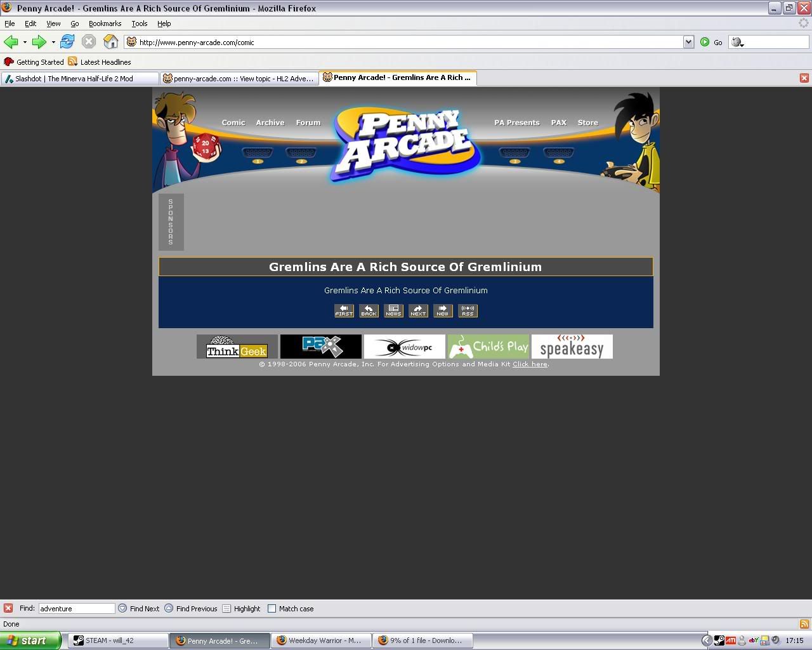Open the Getting Started bookmark
Viewport: 812px width, 650px height.
(34, 62)
